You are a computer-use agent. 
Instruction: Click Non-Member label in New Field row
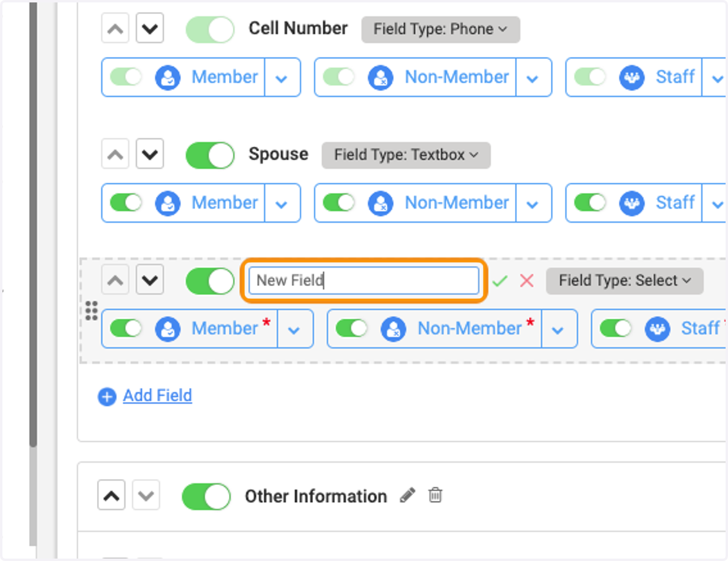[470, 328]
